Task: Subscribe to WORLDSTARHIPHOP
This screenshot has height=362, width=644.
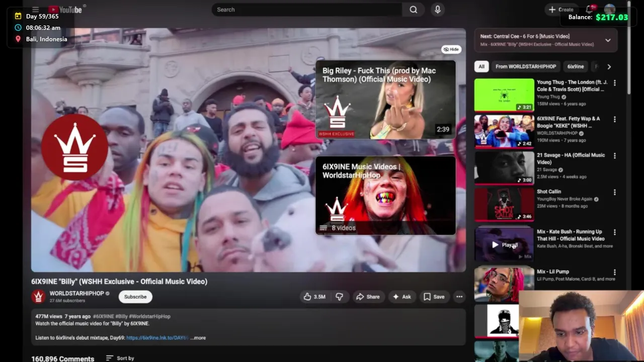Action: [135, 297]
